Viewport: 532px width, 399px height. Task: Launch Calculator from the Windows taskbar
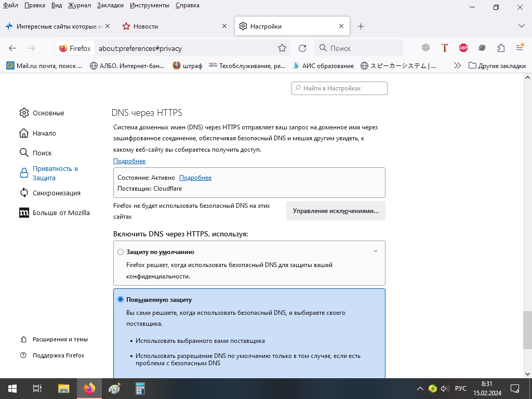[140, 389]
